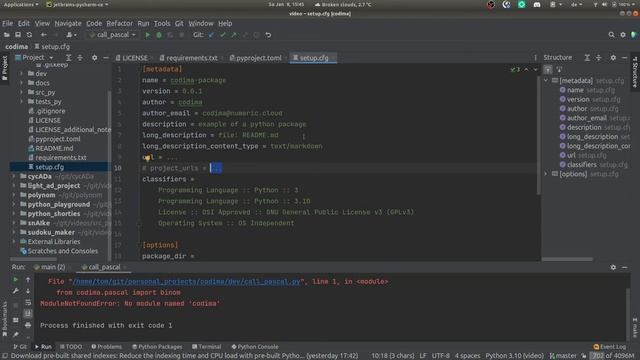This screenshot has height=360, width=640.
Task: Click print icon in Run panel
Action: click(28, 325)
